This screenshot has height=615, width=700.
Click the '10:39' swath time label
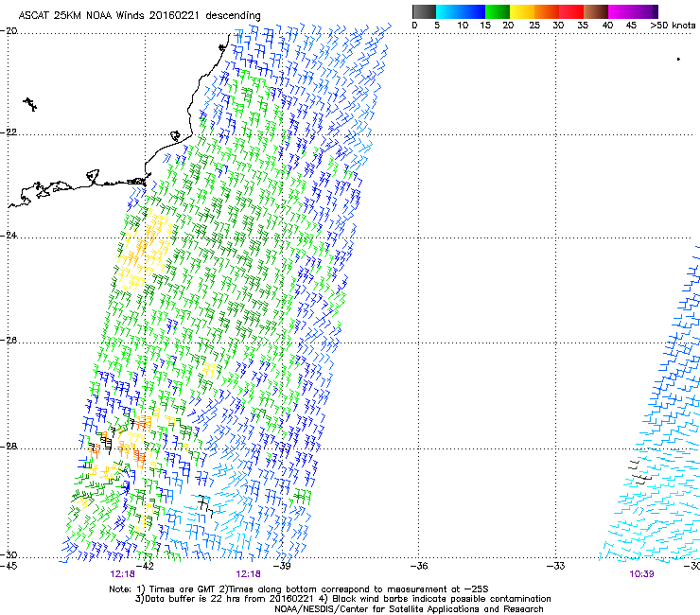click(x=641, y=574)
